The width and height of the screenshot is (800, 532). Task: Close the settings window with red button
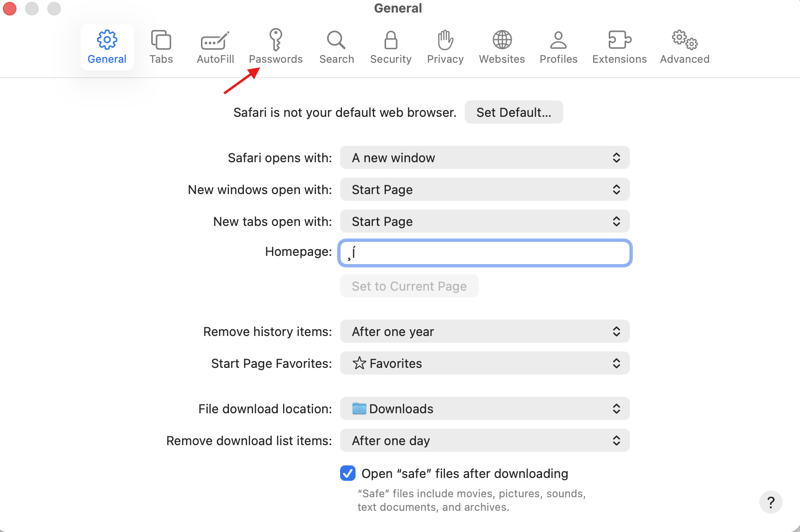(10, 8)
